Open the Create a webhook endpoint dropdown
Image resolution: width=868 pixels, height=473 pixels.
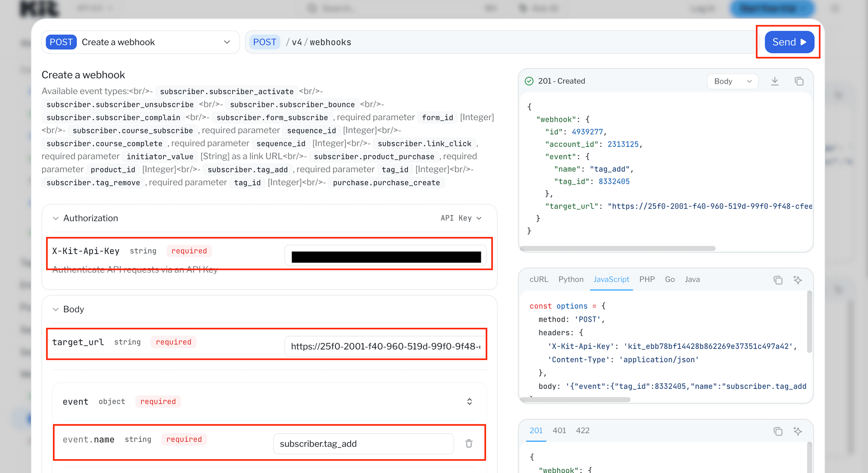point(141,42)
